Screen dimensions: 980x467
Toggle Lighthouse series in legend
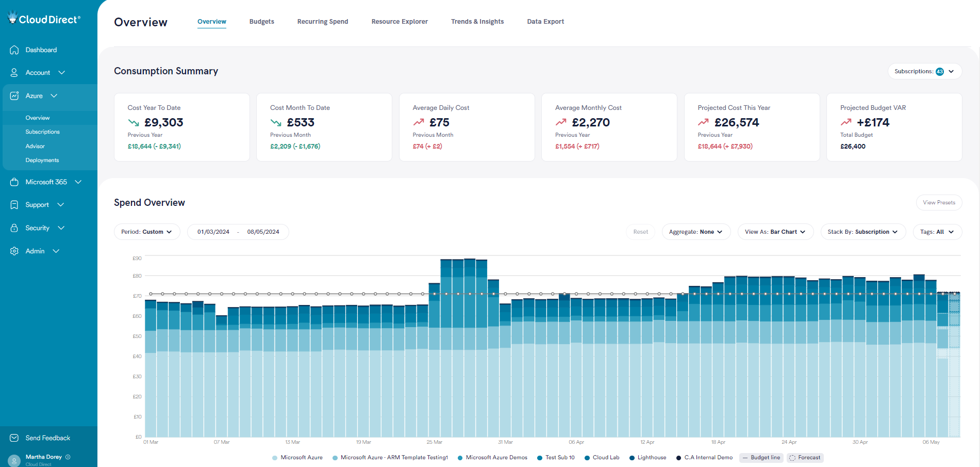click(647, 458)
